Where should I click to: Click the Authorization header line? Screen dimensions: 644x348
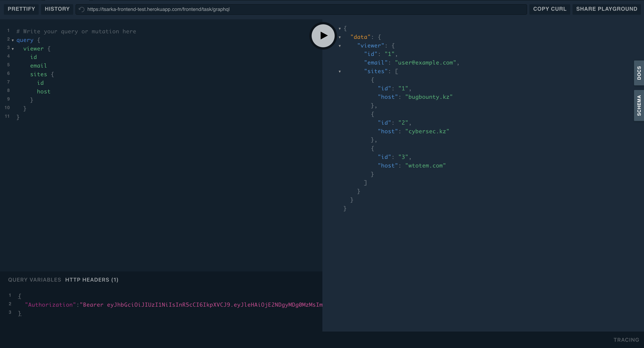150,305
